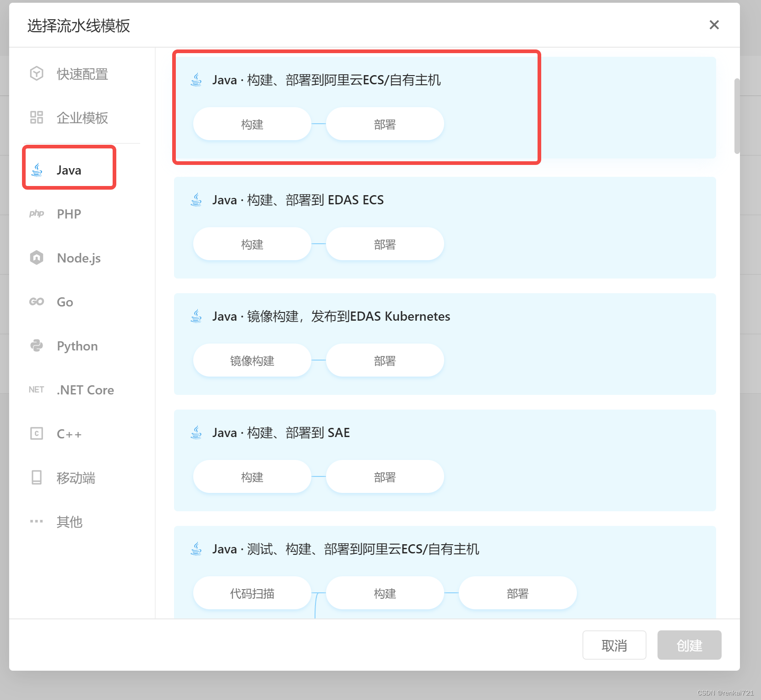Click 部署 stage in the 测试、构建 template
The height and width of the screenshot is (700, 761).
[518, 593]
